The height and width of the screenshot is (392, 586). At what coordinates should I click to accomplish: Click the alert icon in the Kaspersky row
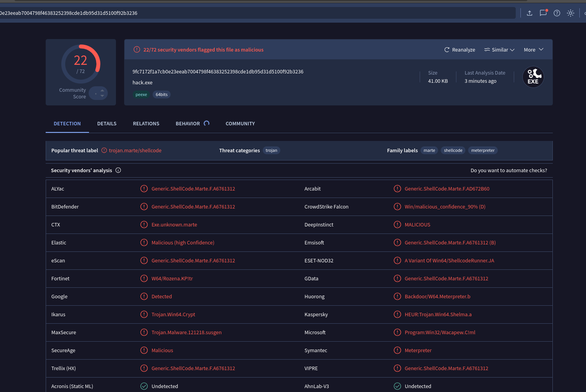pyautogui.click(x=397, y=314)
